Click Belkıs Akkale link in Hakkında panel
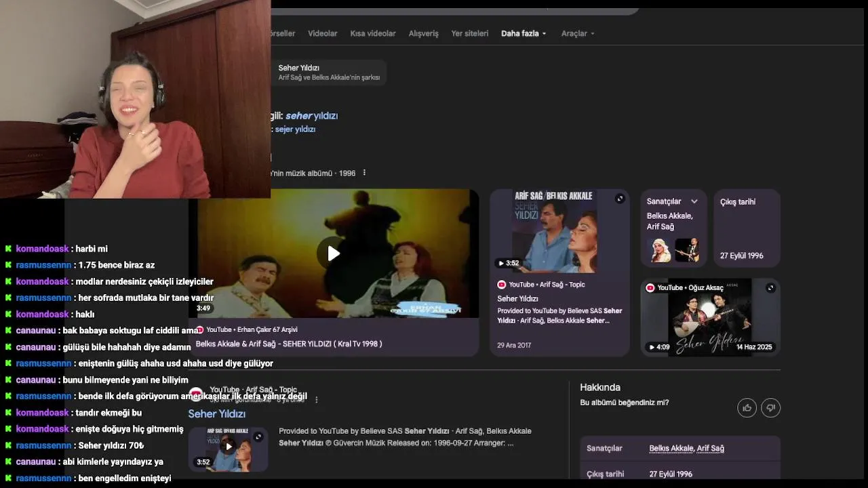Image resolution: width=868 pixels, height=488 pixels. click(x=671, y=448)
